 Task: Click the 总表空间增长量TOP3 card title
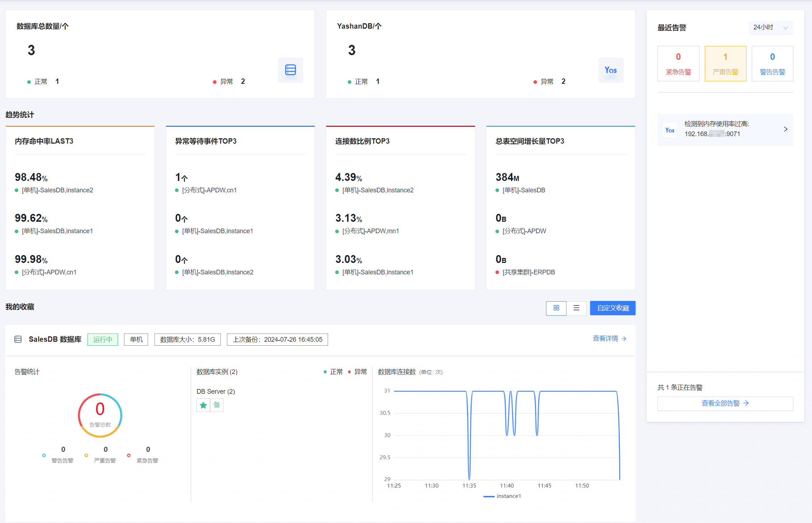[530, 141]
